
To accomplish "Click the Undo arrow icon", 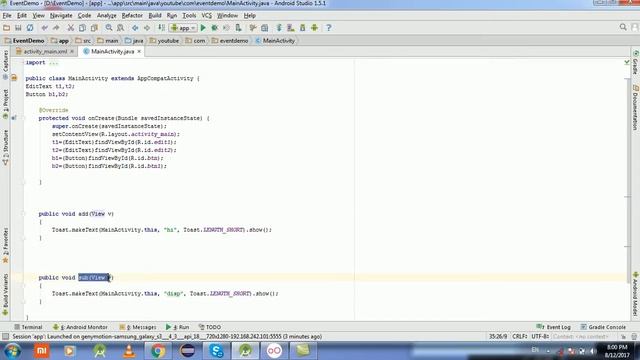I will 44,28.
